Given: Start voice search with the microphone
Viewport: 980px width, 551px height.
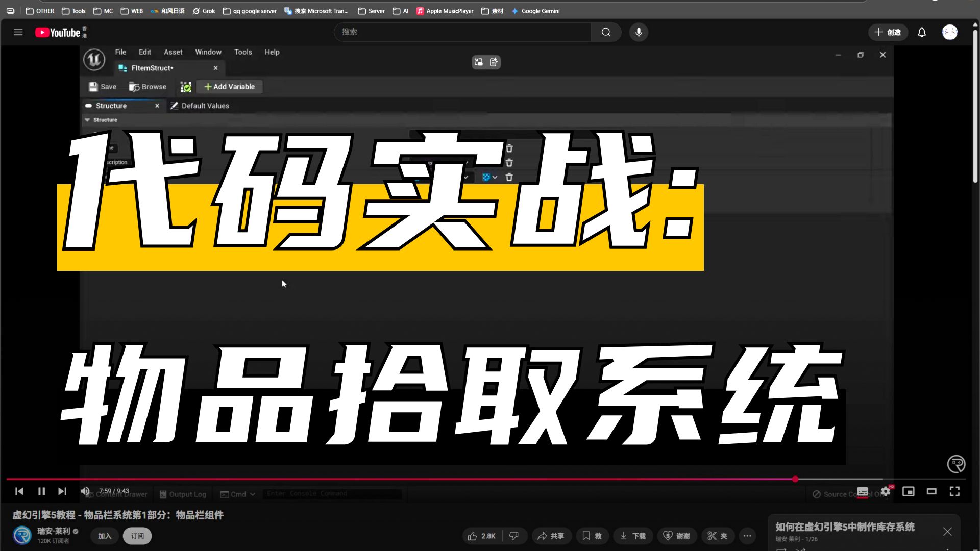Looking at the screenshot, I should coord(639,32).
